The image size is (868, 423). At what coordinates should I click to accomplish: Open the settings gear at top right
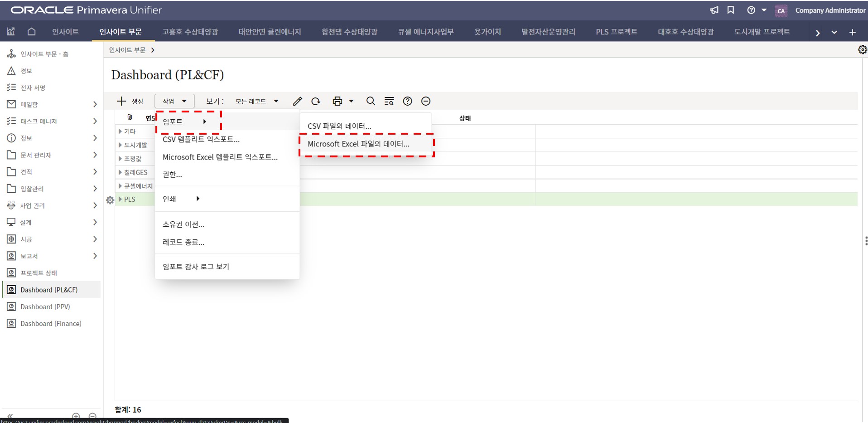point(862,50)
